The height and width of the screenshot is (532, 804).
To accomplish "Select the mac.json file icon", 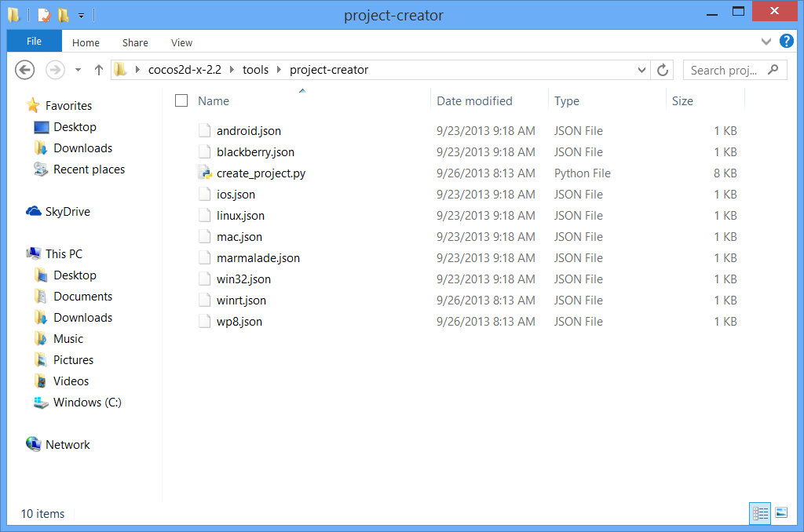I will [x=205, y=237].
